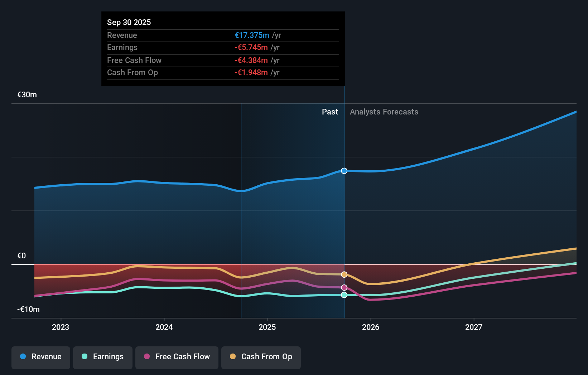Switch to the Analysts Forecasts section
Viewport: 588px width, 375px height.
384,112
